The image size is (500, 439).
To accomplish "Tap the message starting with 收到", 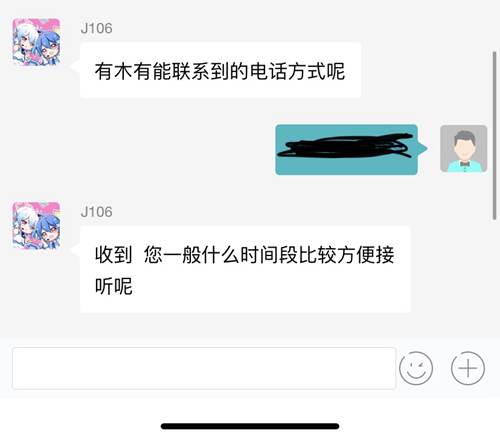I will [245, 269].
